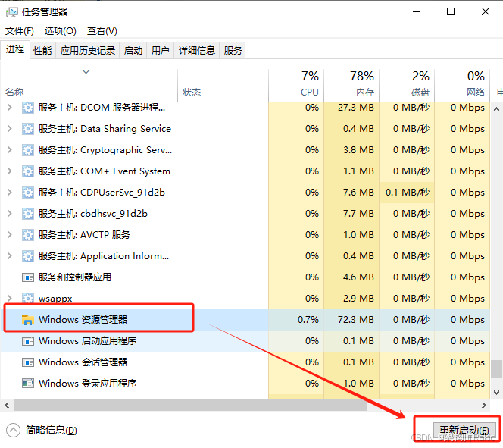Image resolution: width=503 pixels, height=448 pixels.
Task: Click the icon of Windows 会话管理器
Action: [x=28, y=362]
